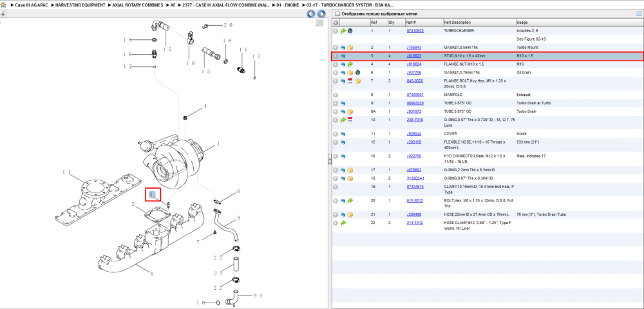
Task: Select callout number 8 on the manifold drawing
Action: click(151, 274)
